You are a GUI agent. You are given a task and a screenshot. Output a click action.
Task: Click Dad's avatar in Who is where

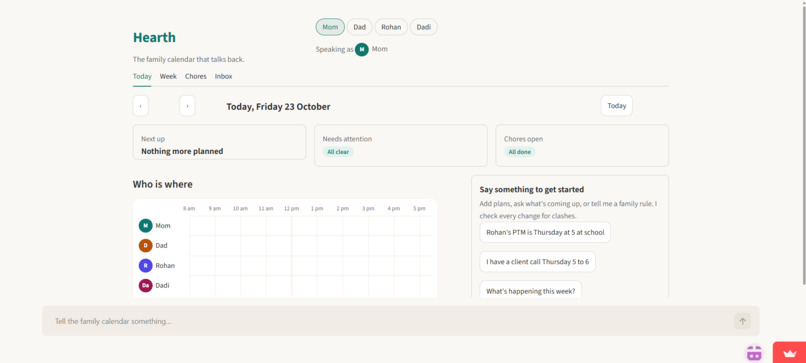pyautogui.click(x=145, y=246)
